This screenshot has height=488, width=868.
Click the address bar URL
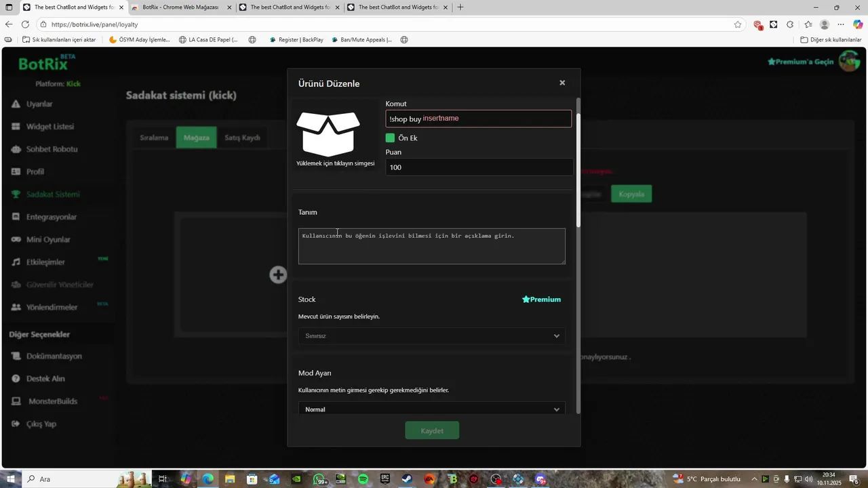[x=94, y=24]
